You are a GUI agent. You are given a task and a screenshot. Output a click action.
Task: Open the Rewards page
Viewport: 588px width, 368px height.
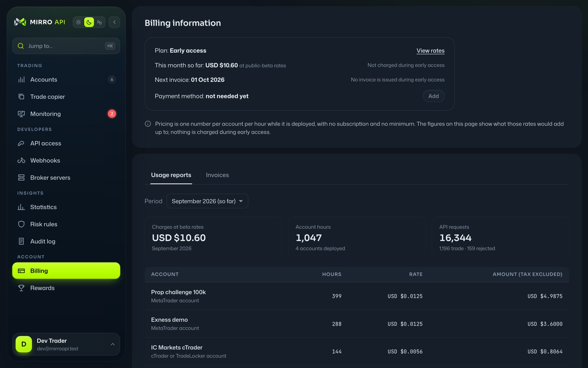pyautogui.click(x=66, y=288)
